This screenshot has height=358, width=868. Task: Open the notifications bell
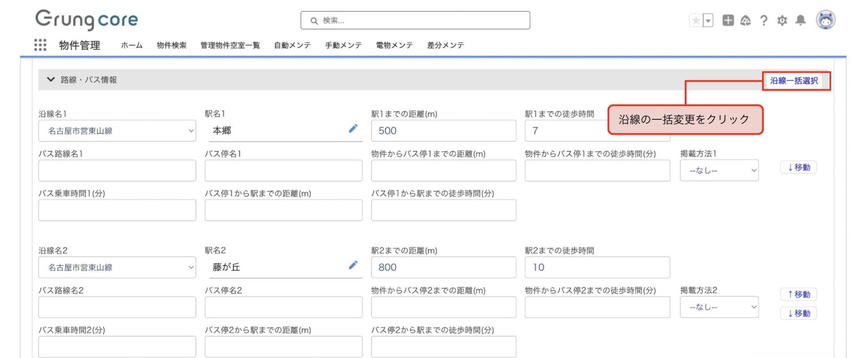pos(801,20)
